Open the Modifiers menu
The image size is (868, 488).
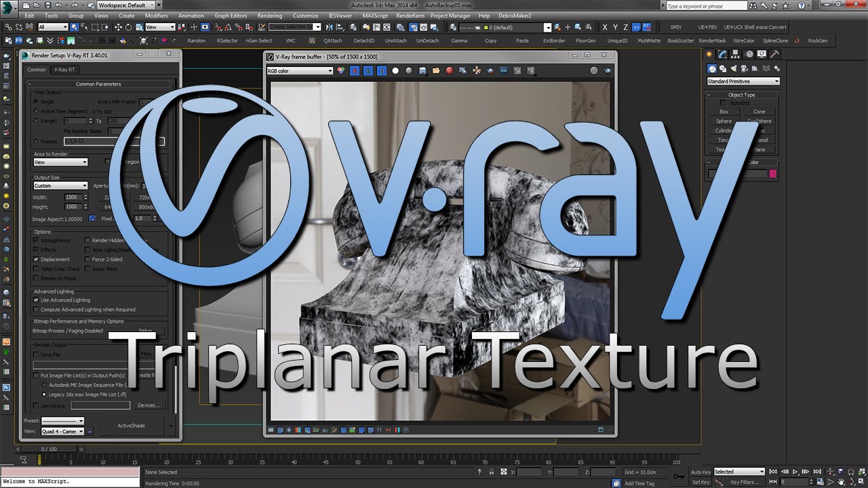pos(157,16)
